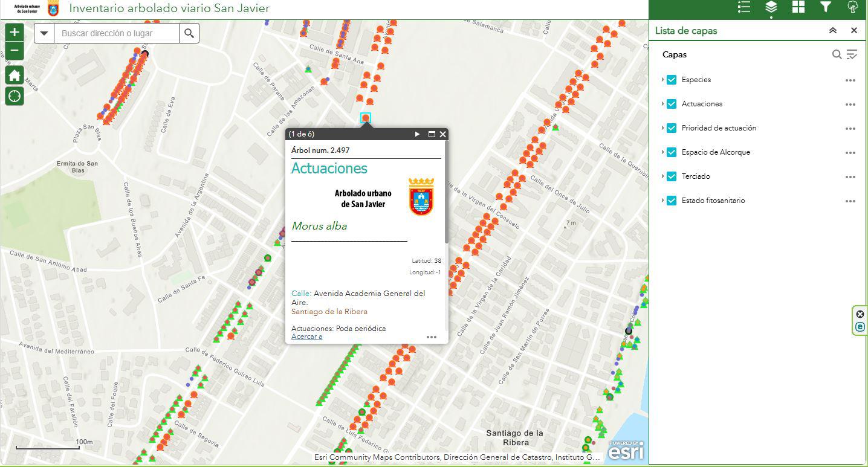Click the magnifier search button

[189, 33]
